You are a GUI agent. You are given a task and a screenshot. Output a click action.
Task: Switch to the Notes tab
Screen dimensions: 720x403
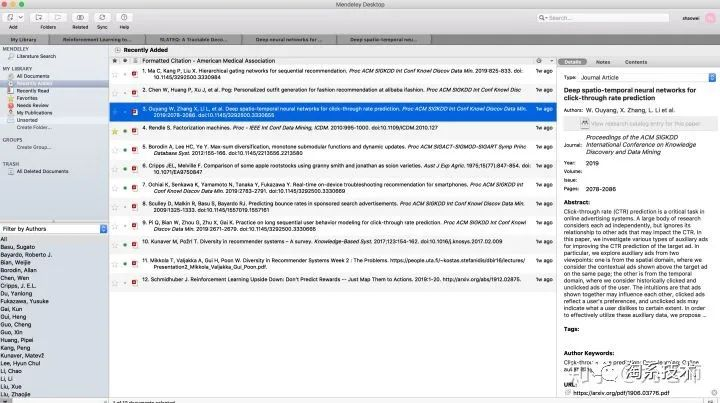coord(603,62)
